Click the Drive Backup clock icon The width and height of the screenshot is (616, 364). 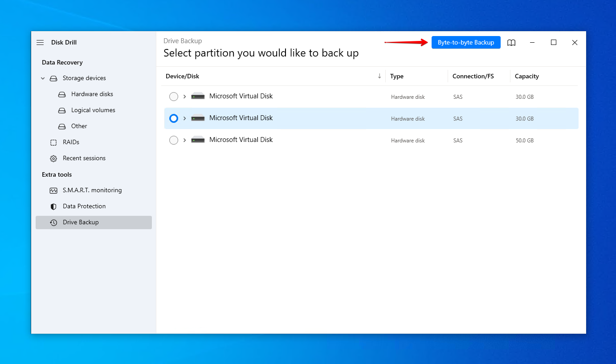(x=53, y=222)
